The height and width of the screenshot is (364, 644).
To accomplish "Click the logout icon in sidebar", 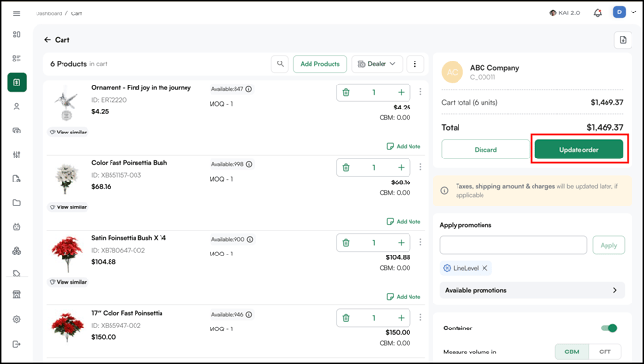I will click(x=17, y=344).
